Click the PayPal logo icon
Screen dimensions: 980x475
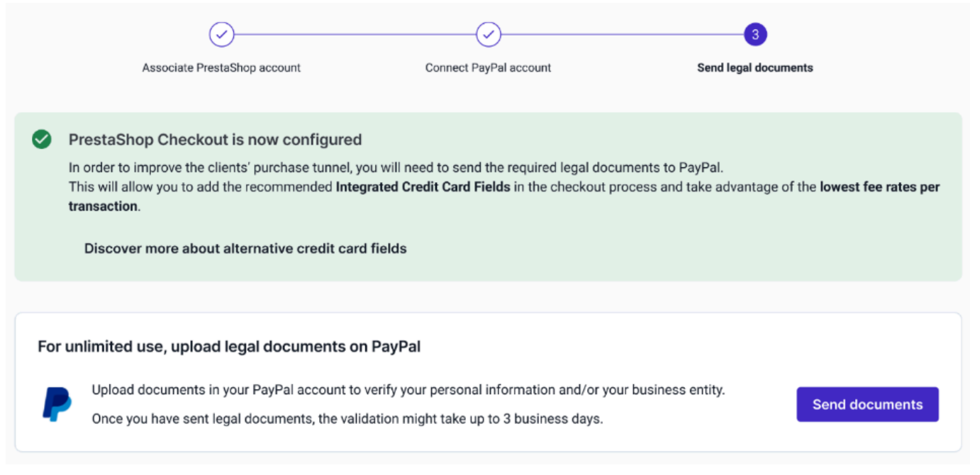coord(57,404)
